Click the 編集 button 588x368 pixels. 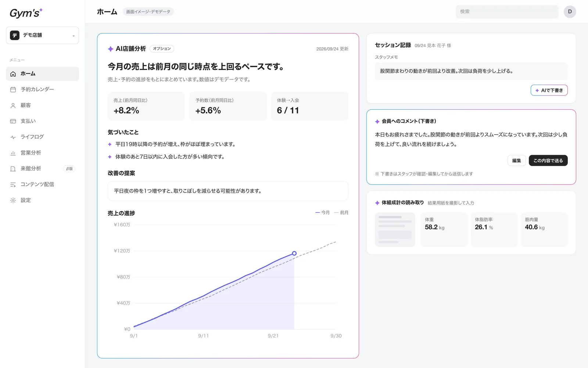click(516, 160)
